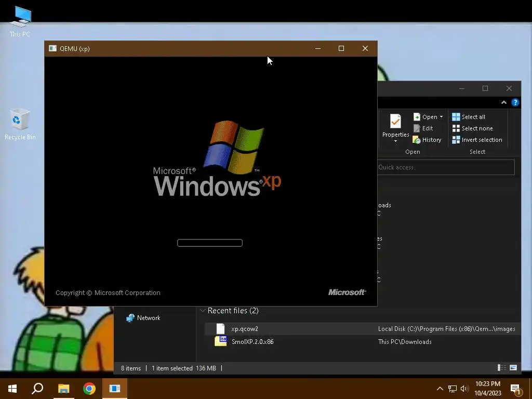Click Invert selection in the ribbon
This screenshot has width=532, height=399.
pos(477,140)
